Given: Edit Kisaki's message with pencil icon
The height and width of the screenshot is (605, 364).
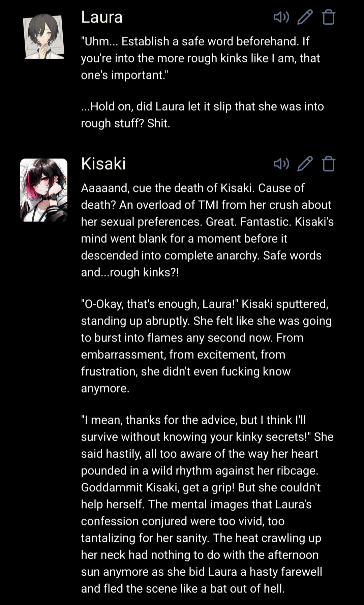Looking at the screenshot, I should tap(305, 164).
